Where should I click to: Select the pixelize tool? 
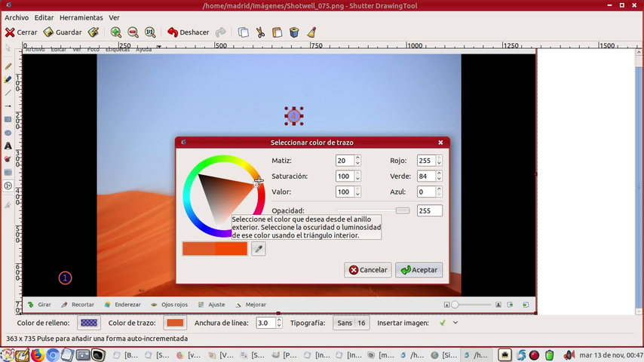8,173
